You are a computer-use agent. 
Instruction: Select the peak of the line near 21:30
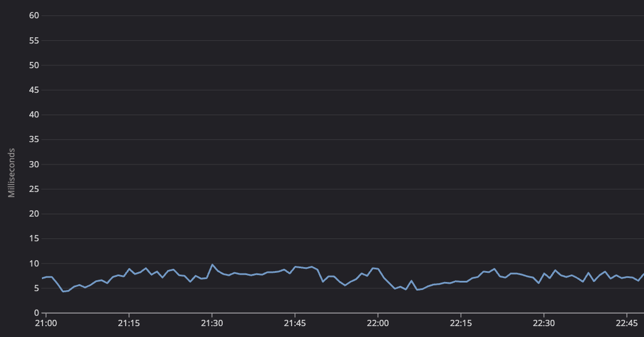coord(213,264)
